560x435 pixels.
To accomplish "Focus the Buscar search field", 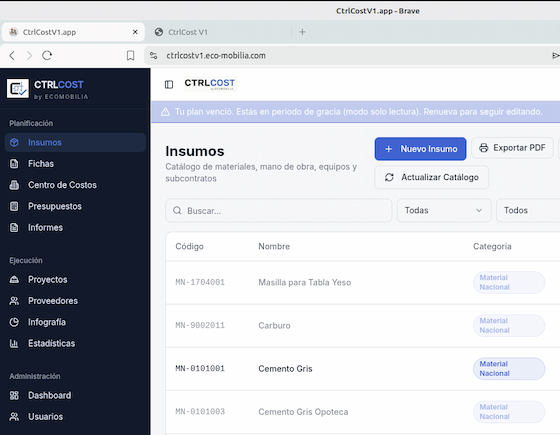I will [x=279, y=211].
